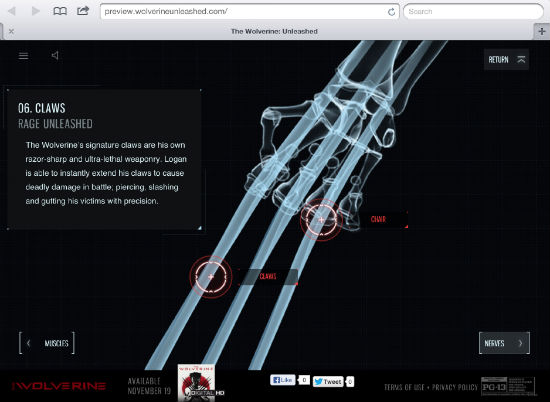Select The Wolverine: Unleashed tab
550x402 pixels.
[x=274, y=31]
